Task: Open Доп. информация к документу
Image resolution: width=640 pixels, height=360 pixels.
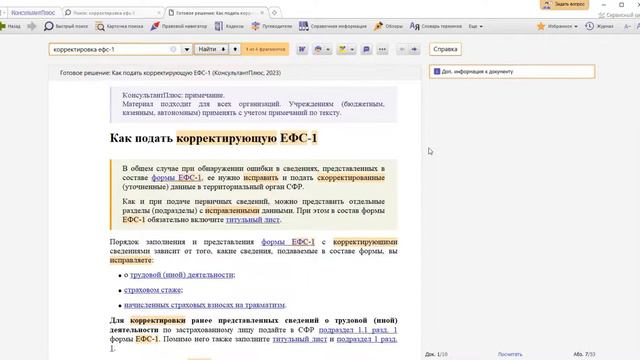Action: [x=512, y=71]
